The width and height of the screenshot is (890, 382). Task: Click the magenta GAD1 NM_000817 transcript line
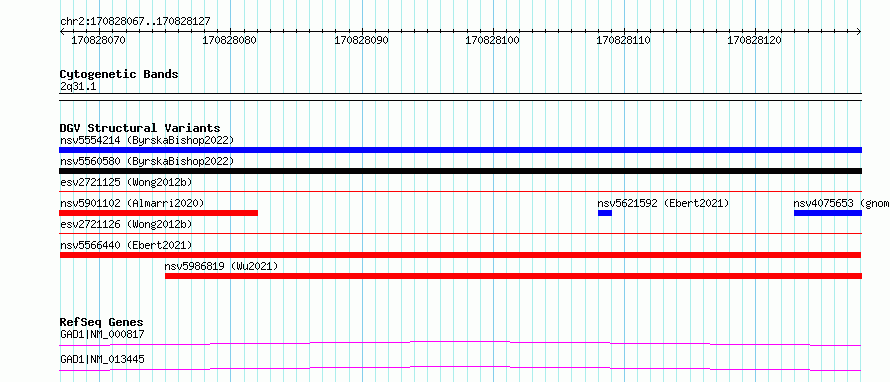460,343
